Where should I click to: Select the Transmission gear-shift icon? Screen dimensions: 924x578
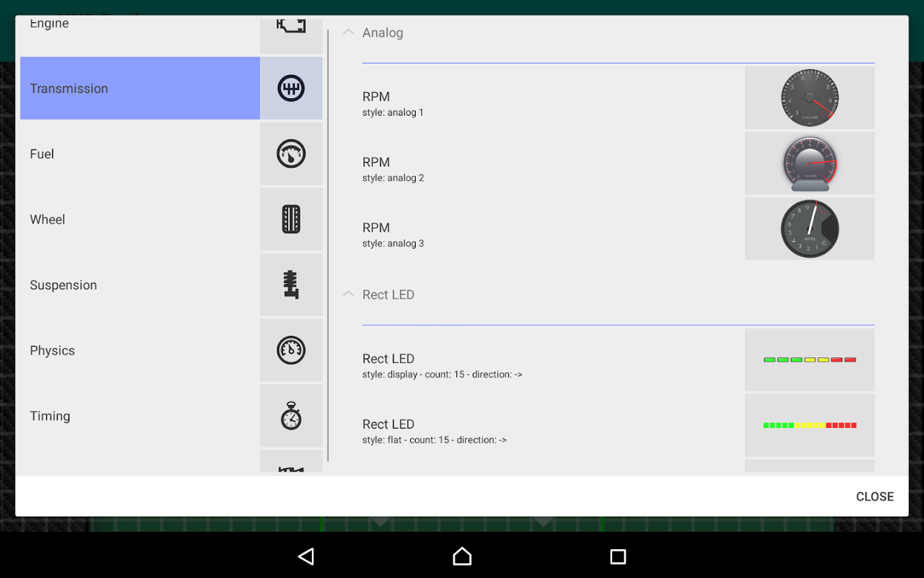(x=291, y=88)
